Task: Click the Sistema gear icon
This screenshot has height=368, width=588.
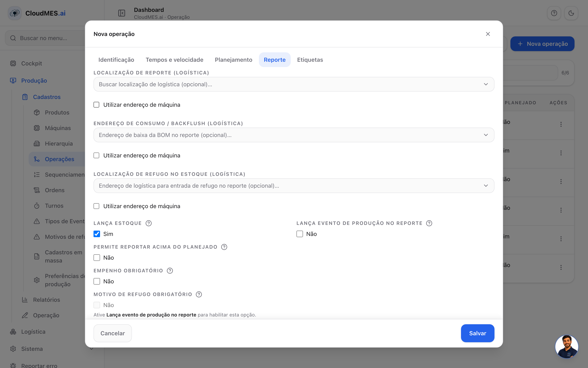Action: coord(13,349)
